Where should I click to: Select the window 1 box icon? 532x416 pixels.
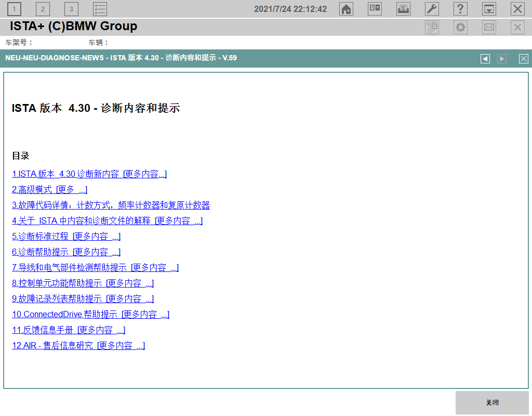[x=14, y=9]
